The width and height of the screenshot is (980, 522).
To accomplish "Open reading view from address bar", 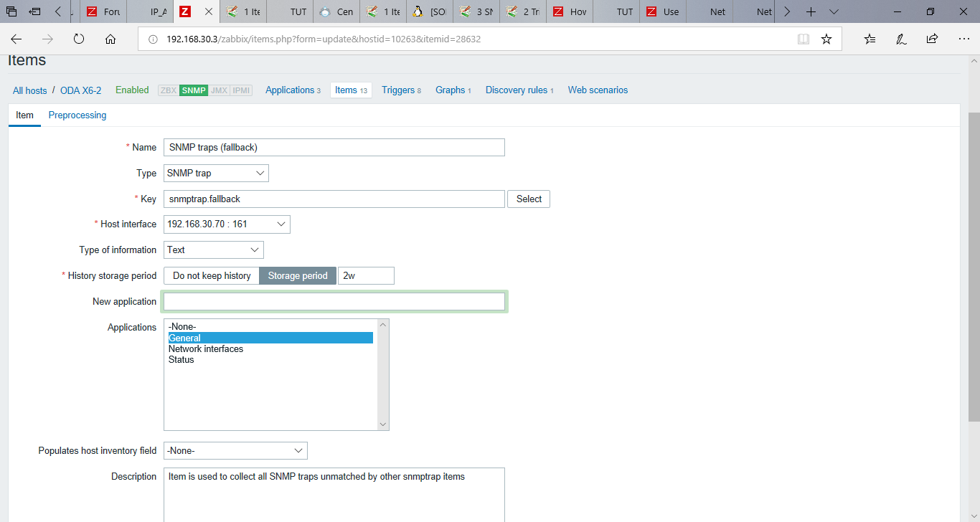I will [804, 39].
